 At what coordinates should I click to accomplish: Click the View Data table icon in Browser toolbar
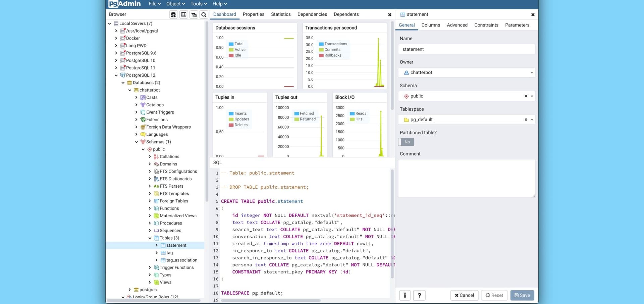pos(183,14)
